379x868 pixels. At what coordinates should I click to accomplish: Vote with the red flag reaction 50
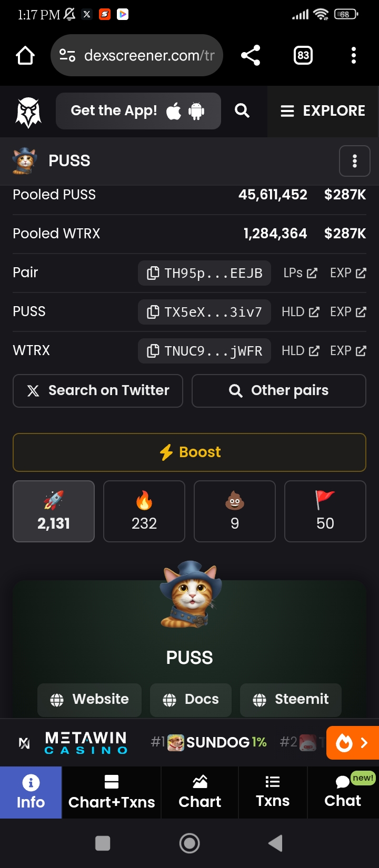325,511
